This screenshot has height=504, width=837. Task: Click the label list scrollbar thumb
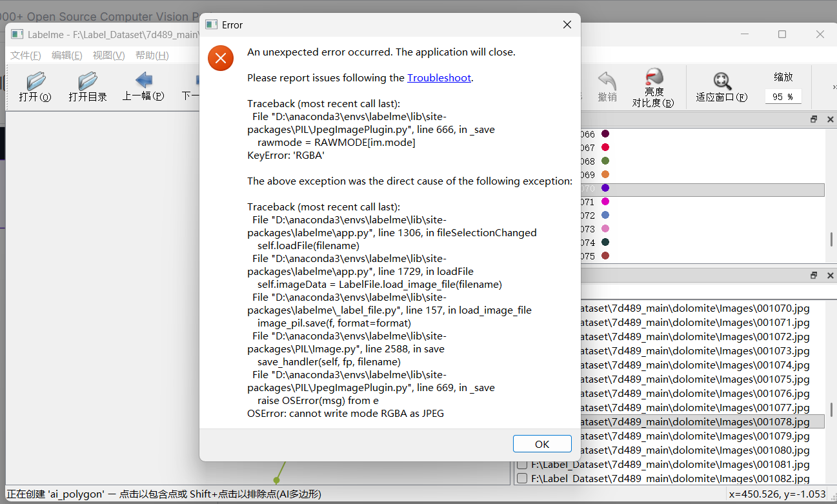click(831, 239)
